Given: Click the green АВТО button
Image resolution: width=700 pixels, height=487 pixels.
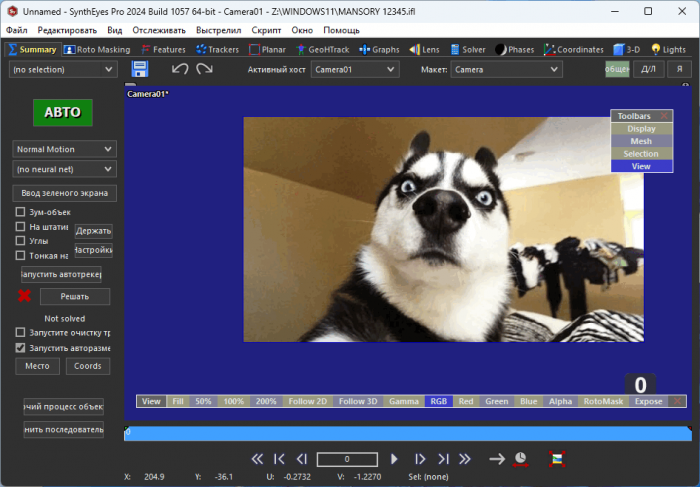Looking at the screenshot, I should pyautogui.click(x=62, y=113).
